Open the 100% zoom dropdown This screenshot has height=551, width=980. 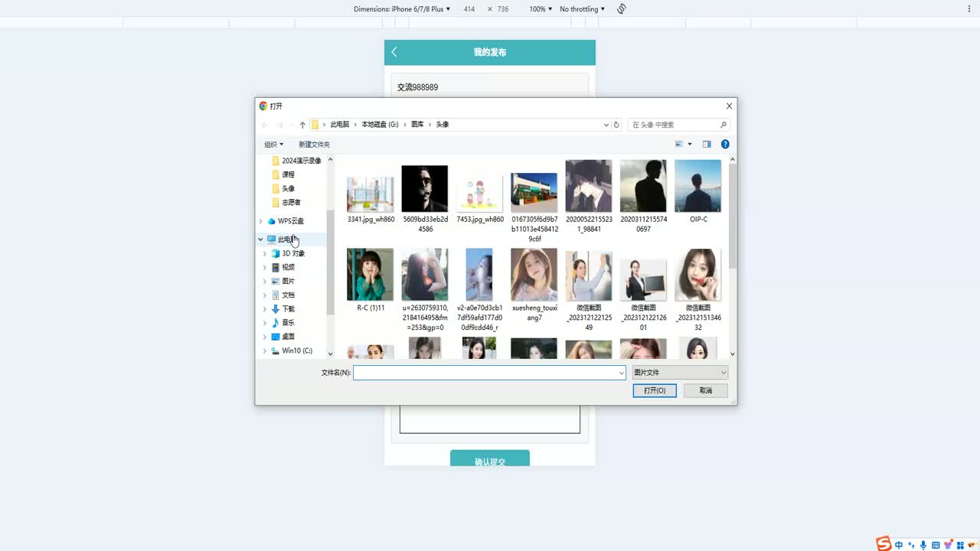[541, 9]
